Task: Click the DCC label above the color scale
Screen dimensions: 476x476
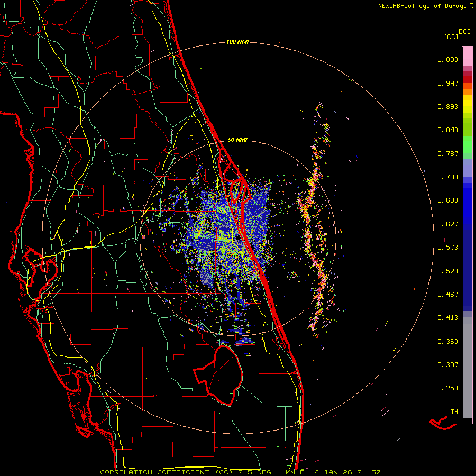Action: (x=464, y=32)
